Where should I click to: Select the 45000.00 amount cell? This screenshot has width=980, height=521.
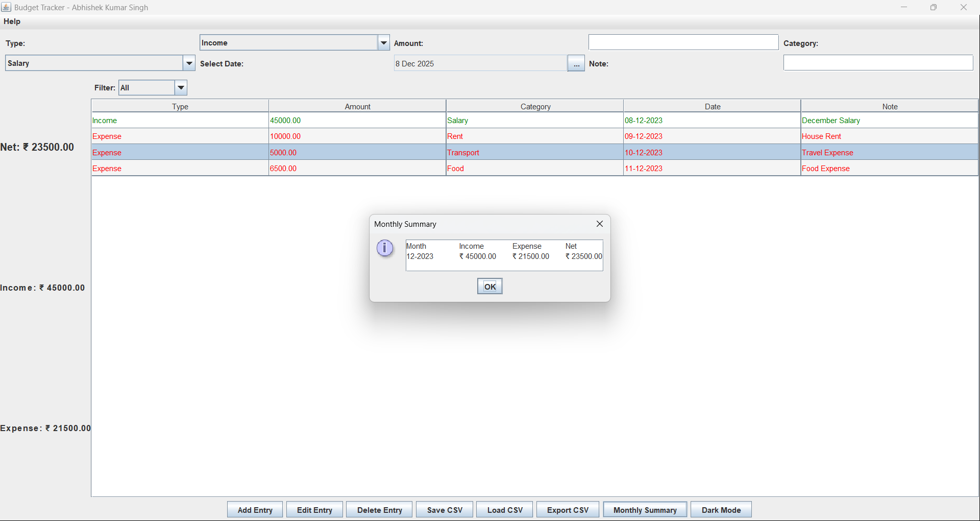(x=357, y=121)
